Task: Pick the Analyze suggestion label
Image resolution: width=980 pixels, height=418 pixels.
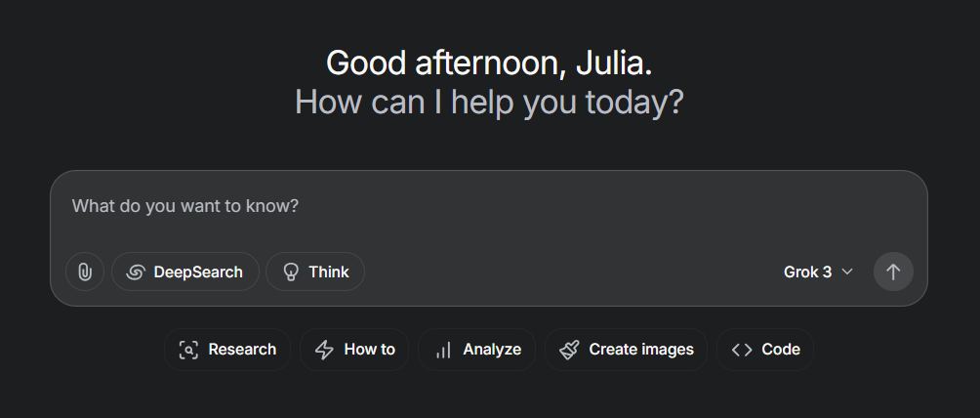Action: (x=492, y=350)
